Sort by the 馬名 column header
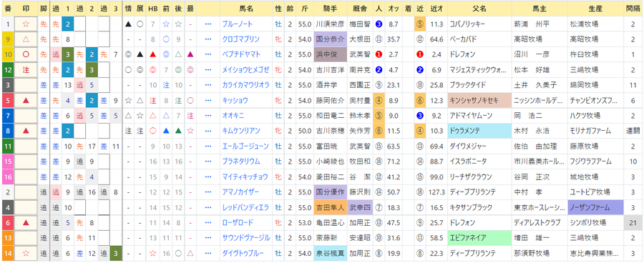The height and width of the screenshot is (263, 644). coord(246,8)
